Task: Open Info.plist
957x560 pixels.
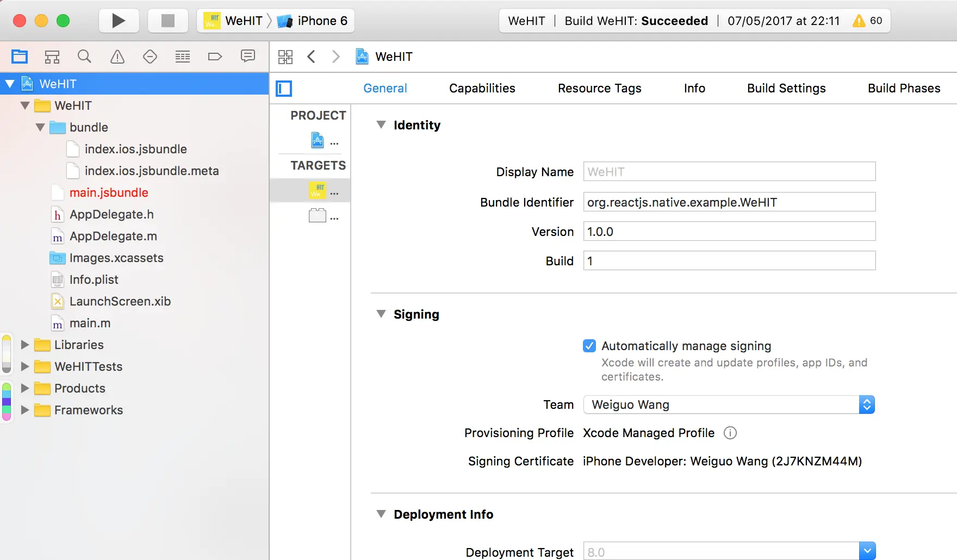Action: (135, 279)
